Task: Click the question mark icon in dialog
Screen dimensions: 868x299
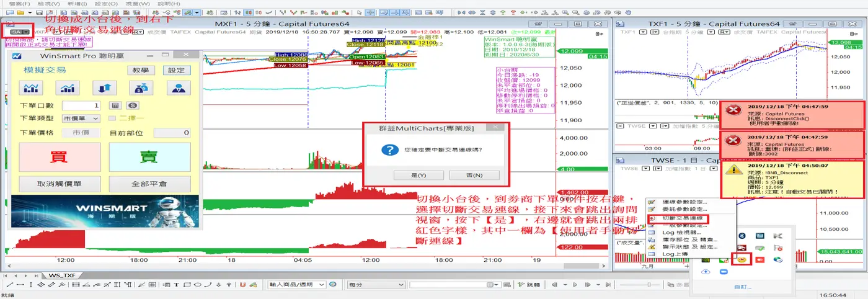Action: point(389,150)
